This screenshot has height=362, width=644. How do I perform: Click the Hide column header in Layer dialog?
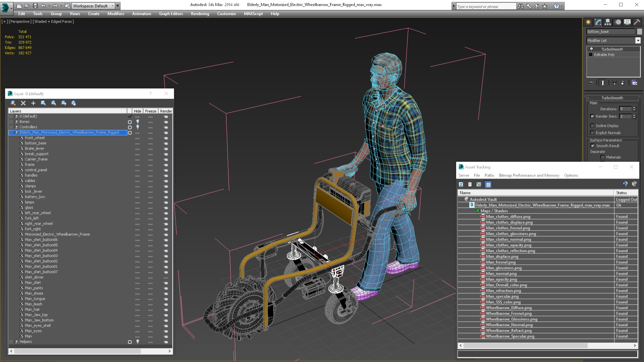point(138,111)
